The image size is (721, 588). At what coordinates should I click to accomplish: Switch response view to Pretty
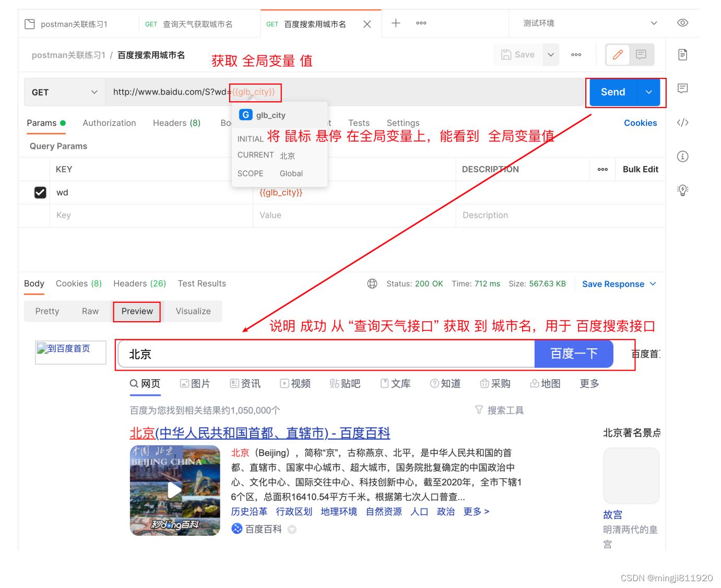pyautogui.click(x=47, y=311)
